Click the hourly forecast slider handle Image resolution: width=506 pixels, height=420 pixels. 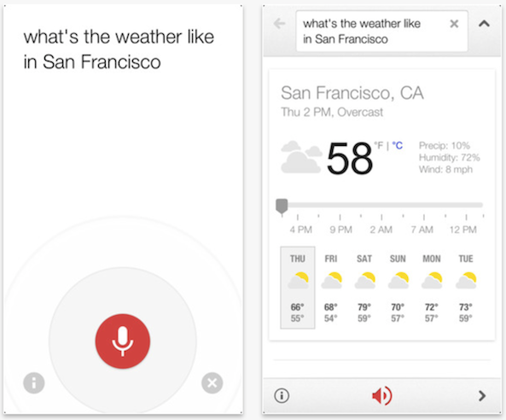(x=282, y=207)
